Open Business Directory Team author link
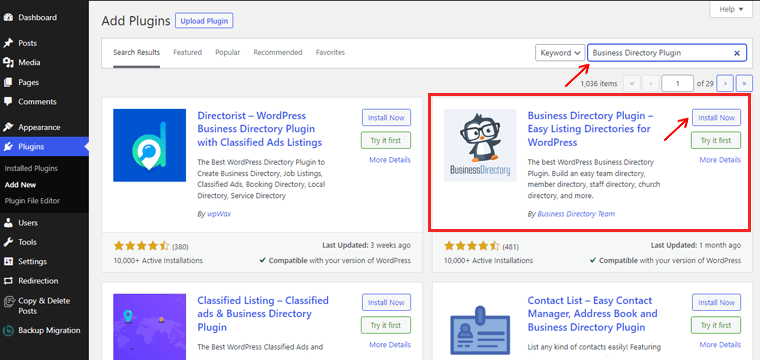The image size is (760, 360). (576, 214)
